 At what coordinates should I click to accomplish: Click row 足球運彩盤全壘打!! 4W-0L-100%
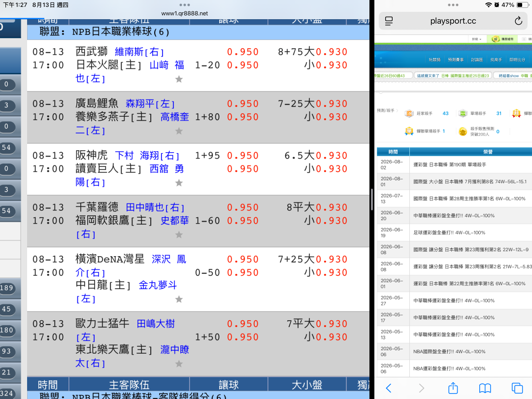tap(455, 233)
